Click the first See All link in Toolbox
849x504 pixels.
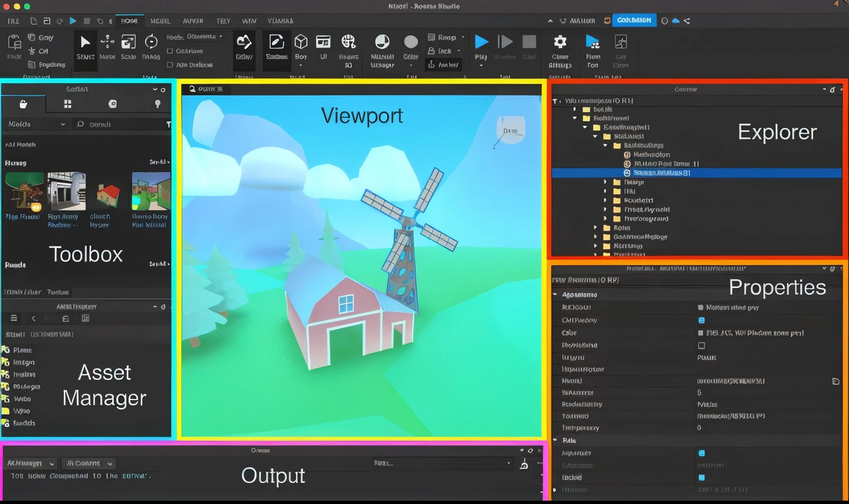click(x=159, y=162)
